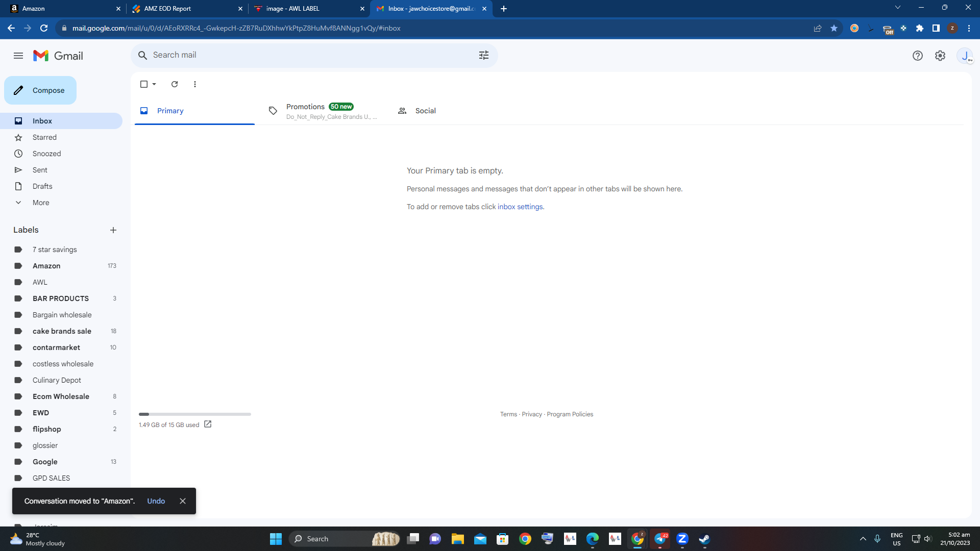Open Program Policies link
The height and width of the screenshot is (551, 980).
[x=570, y=414]
